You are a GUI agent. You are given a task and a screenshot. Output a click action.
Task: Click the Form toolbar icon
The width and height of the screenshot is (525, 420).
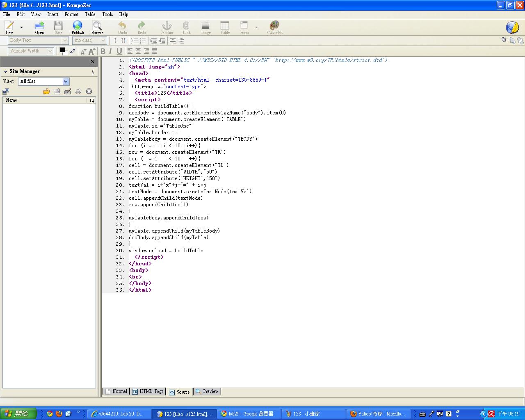[244, 27]
